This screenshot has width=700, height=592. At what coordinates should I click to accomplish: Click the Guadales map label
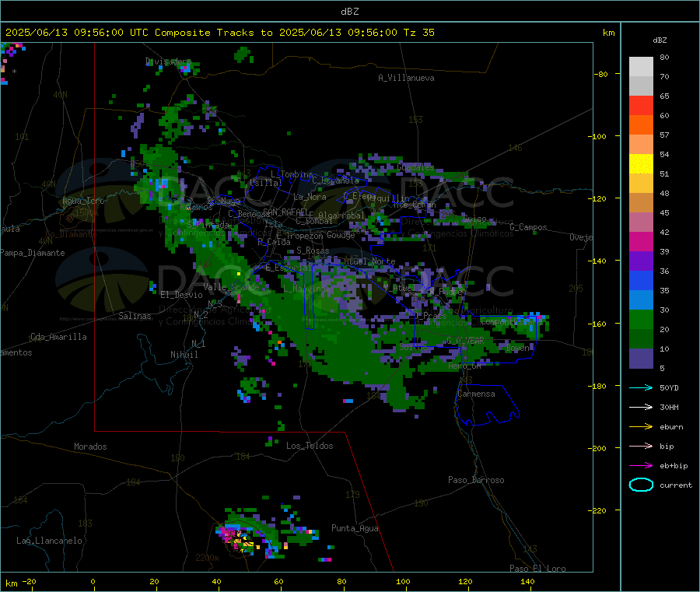415,167
